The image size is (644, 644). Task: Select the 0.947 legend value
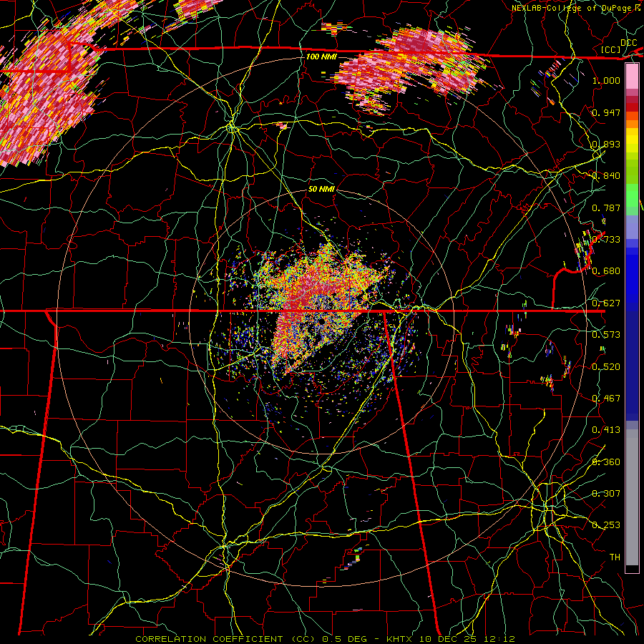point(606,112)
